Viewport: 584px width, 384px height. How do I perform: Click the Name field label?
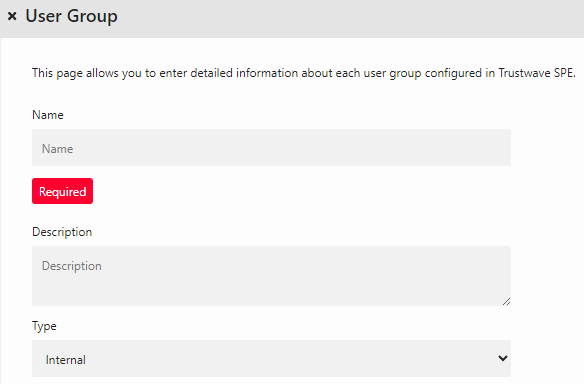(x=48, y=115)
